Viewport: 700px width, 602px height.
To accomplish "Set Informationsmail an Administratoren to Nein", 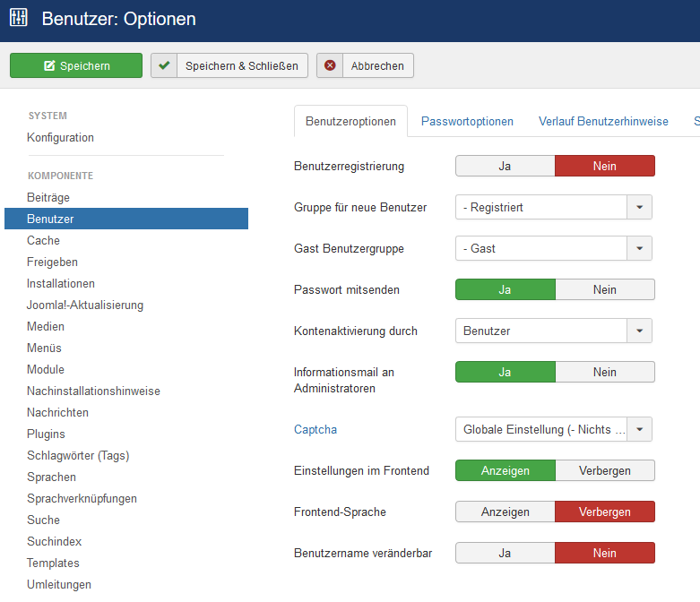I will click(605, 372).
